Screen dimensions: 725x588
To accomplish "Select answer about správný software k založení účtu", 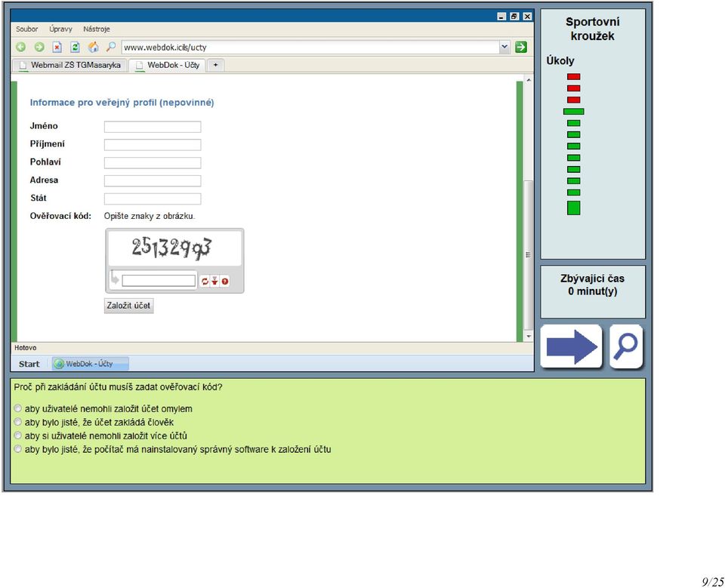I will [17, 449].
